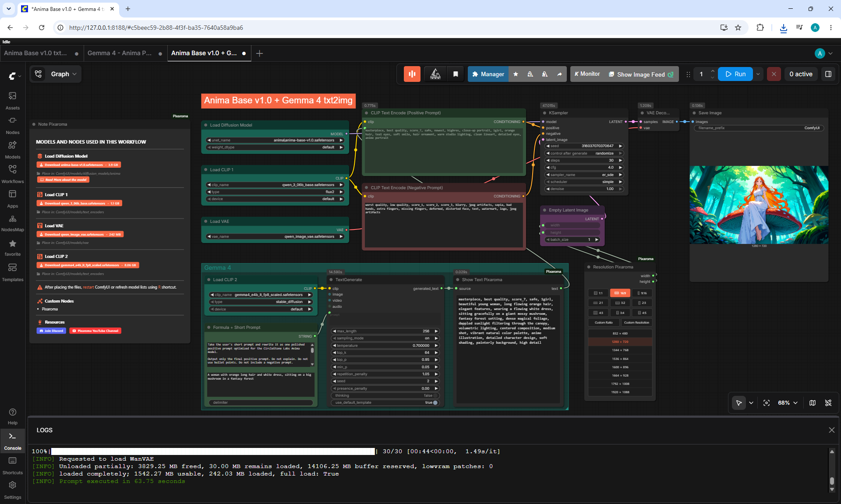
Task: Open the Monitor toolbar item
Action: click(587, 74)
